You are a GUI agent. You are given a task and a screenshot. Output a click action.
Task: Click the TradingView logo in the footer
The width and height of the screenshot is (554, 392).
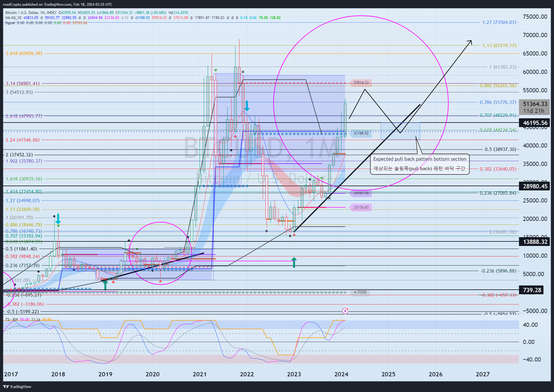tap(17, 387)
